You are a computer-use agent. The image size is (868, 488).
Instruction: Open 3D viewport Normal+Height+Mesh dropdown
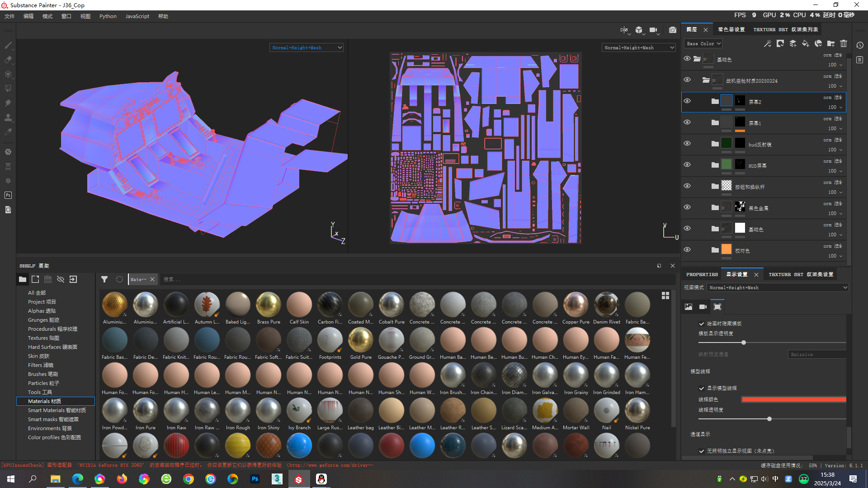306,47
